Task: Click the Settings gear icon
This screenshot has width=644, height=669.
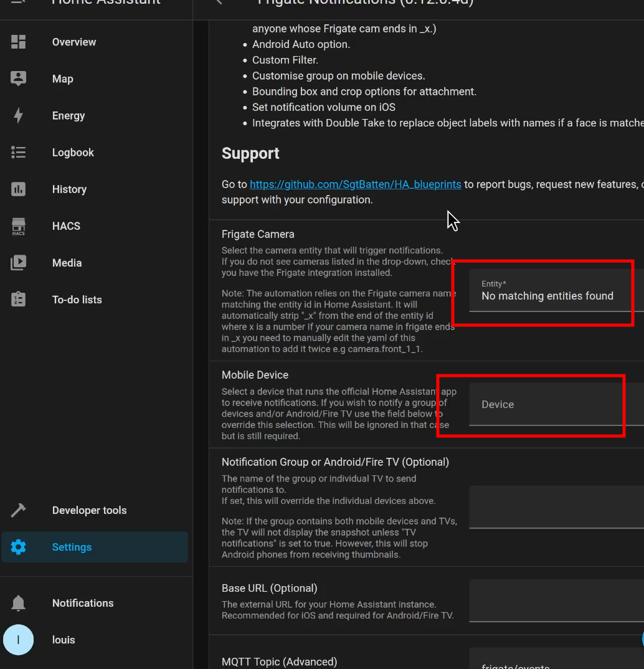Action: pyautogui.click(x=18, y=547)
